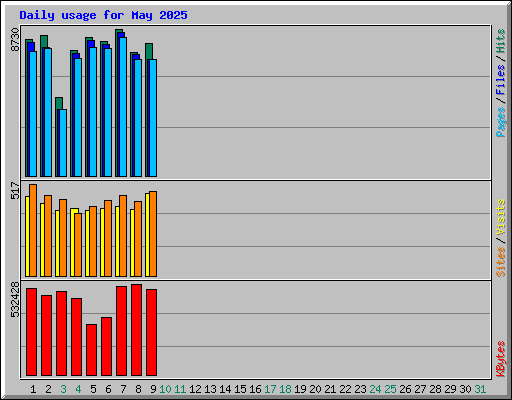This screenshot has height=400, width=512.
Task: Click green day label 17
Action: (270, 389)
